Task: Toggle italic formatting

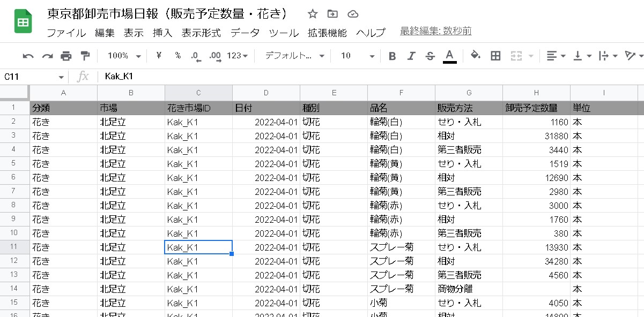Action: 411,56
